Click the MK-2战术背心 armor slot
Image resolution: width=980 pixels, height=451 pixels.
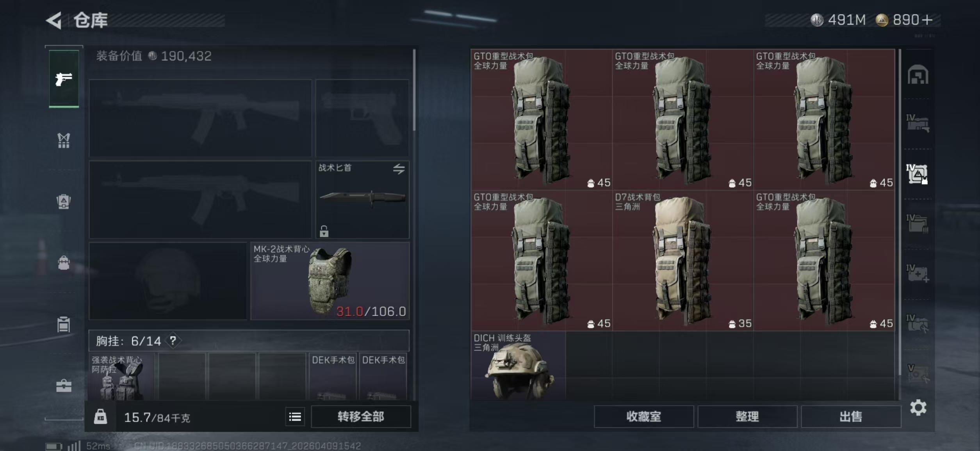coord(330,281)
